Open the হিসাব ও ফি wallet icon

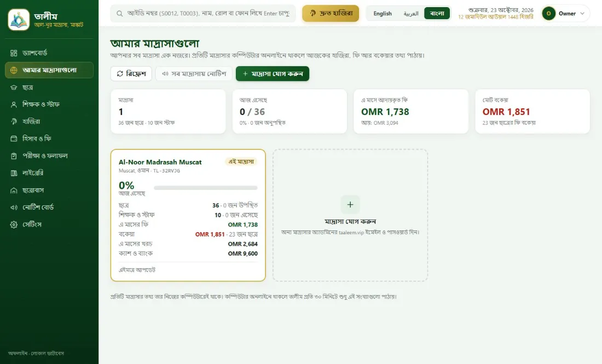click(14, 138)
